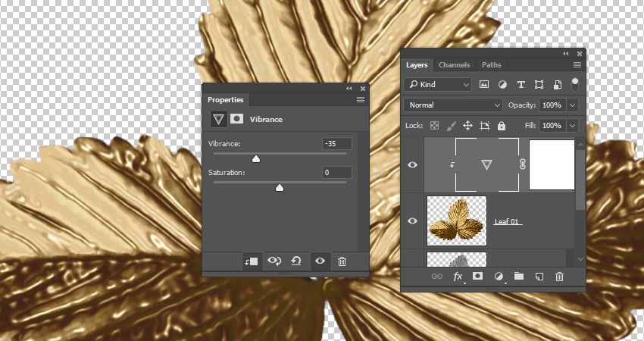This screenshot has width=644, height=341.
Task: Hide the Leaf 01 layer
Action: point(412,221)
